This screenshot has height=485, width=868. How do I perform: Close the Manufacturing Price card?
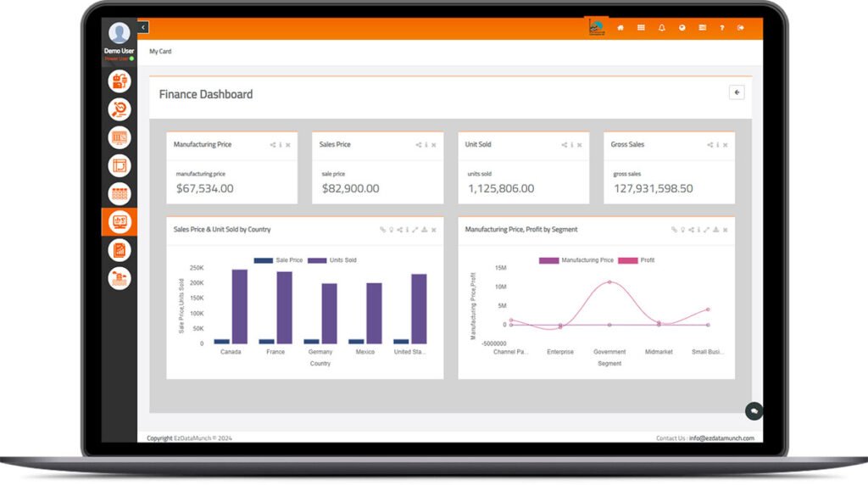click(288, 145)
